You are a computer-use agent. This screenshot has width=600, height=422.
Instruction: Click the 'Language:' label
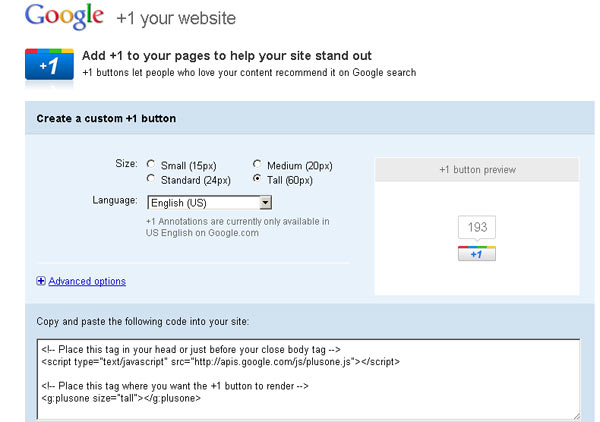pyautogui.click(x=115, y=200)
